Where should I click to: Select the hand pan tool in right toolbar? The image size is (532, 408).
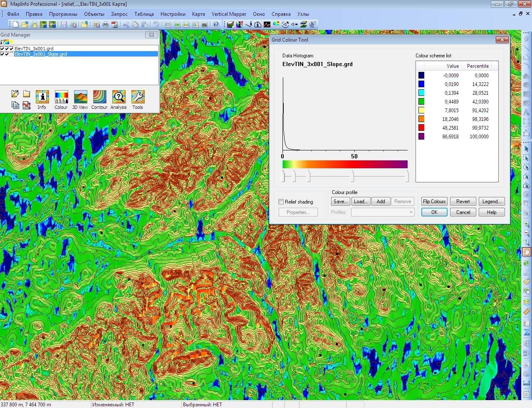coord(527,252)
